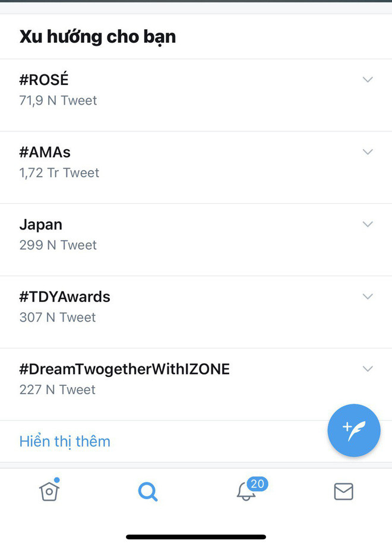
Task: Open options menu for #TDYAwards
Action: click(x=368, y=296)
